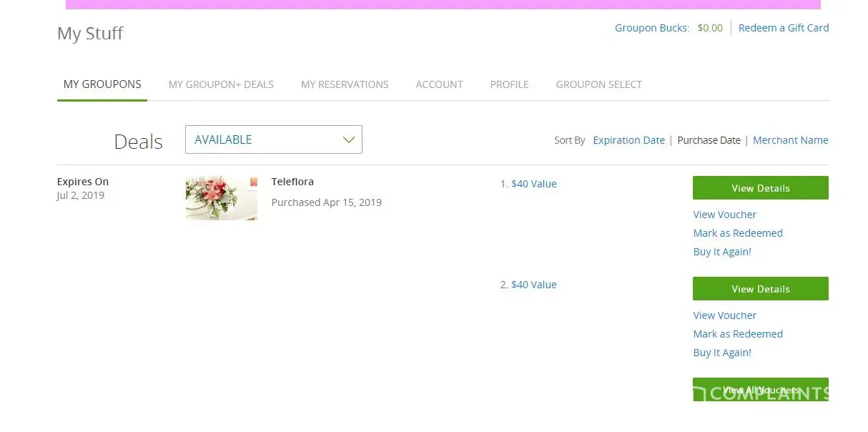
Task: Select the My Groupons tab
Action: [x=102, y=84]
